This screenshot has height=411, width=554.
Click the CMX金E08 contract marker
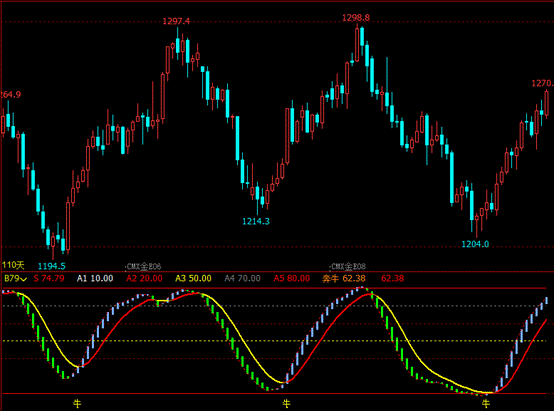click(x=347, y=266)
